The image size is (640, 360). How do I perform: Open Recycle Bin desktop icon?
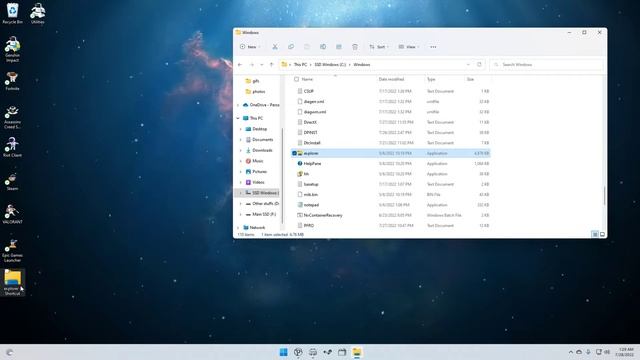pos(12,13)
